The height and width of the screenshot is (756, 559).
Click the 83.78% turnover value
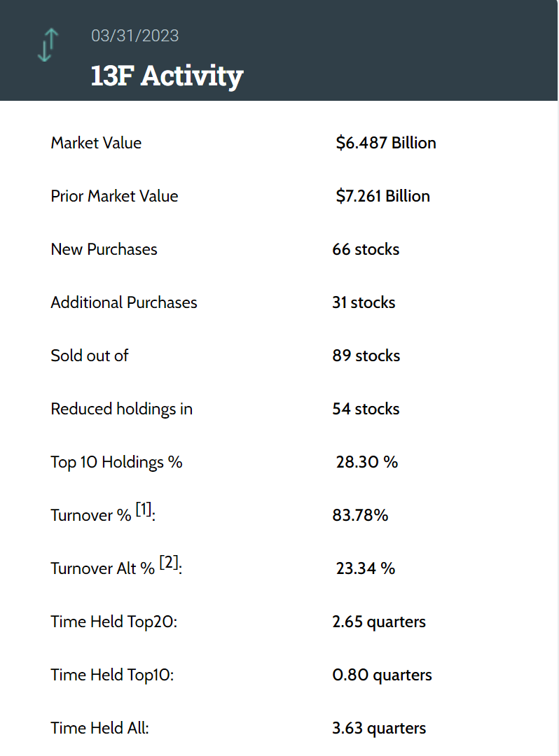360,515
